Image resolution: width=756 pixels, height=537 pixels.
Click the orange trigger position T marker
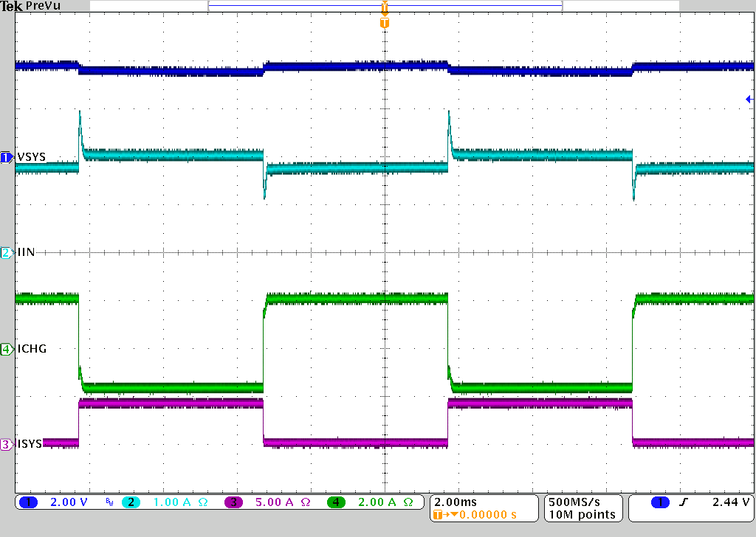pyautogui.click(x=384, y=23)
